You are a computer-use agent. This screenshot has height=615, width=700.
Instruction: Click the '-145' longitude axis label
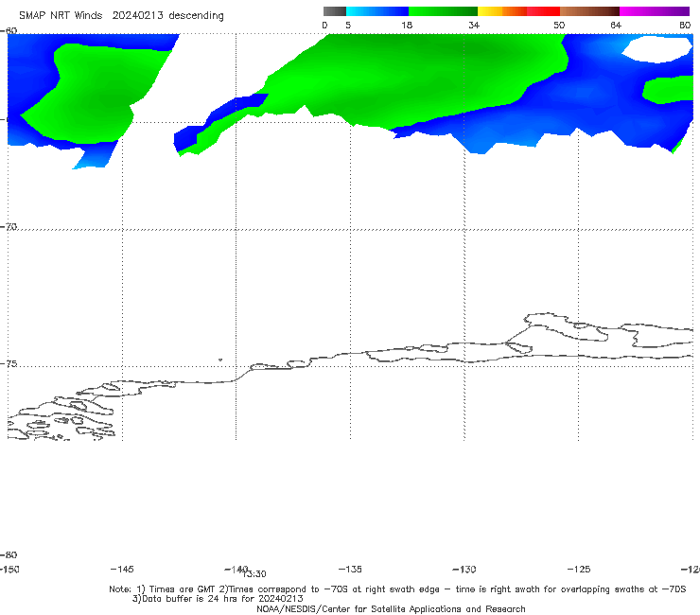coord(122,569)
